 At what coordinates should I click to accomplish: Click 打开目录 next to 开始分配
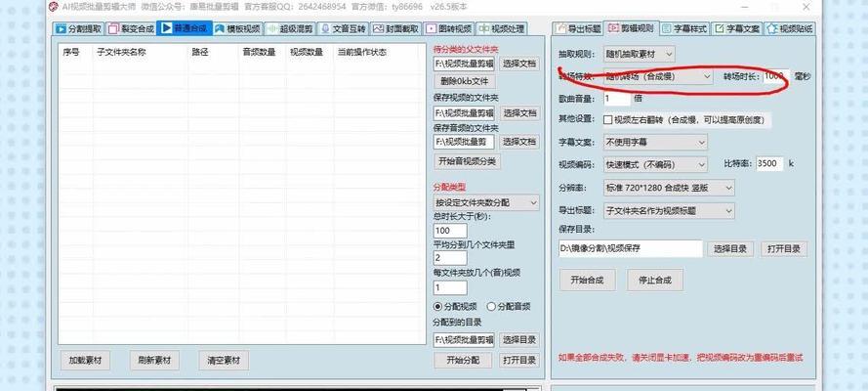(x=519, y=360)
